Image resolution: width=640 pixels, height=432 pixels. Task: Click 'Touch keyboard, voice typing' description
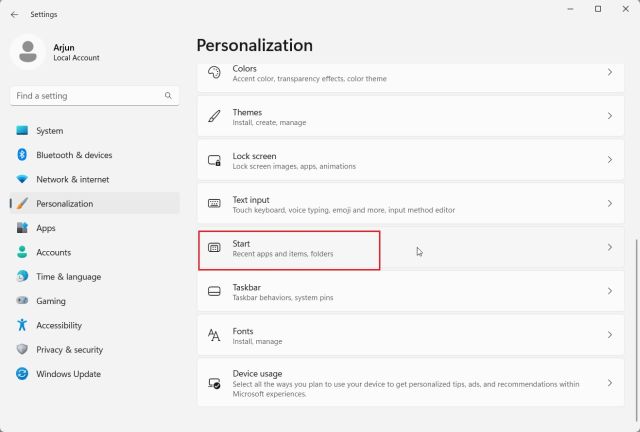click(x=344, y=210)
